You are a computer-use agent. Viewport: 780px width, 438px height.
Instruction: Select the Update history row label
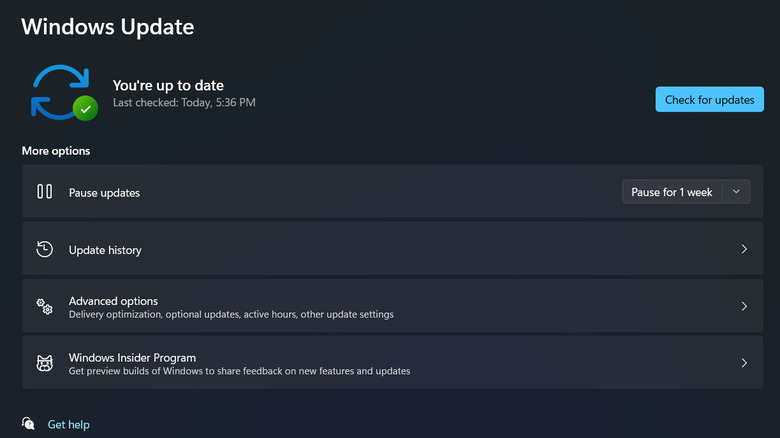pos(105,250)
